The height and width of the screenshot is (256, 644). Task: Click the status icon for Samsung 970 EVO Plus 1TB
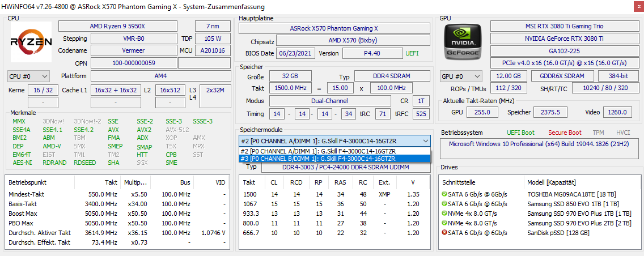point(444,214)
